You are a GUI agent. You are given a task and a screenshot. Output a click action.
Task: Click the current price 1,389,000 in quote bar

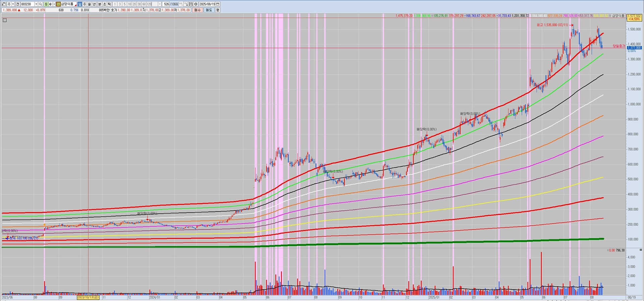coord(10,10)
